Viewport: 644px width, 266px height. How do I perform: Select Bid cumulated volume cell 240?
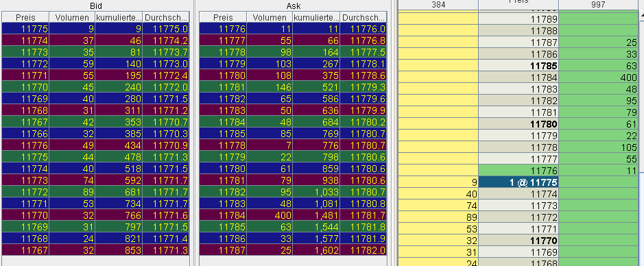pyautogui.click(x=119, y=87)
